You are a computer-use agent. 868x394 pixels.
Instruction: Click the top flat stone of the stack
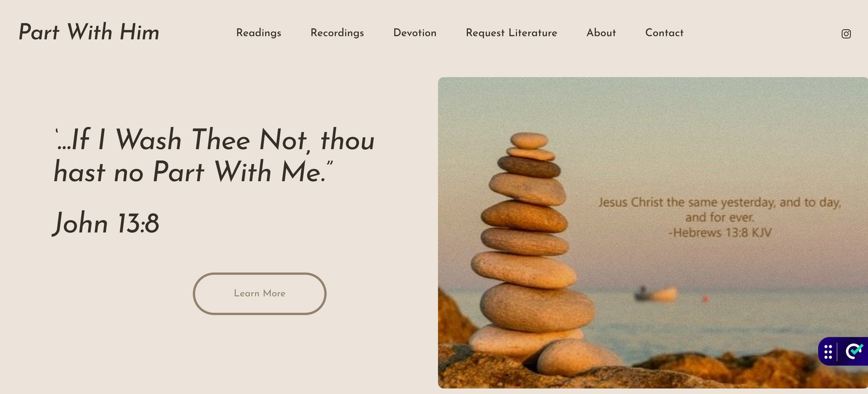529,140
